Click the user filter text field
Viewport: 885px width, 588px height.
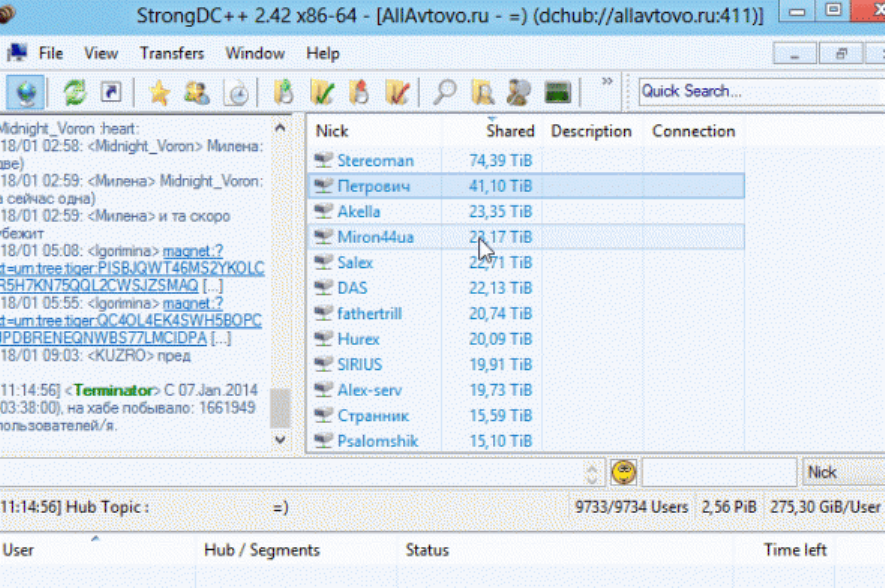[x=718, y=472]
